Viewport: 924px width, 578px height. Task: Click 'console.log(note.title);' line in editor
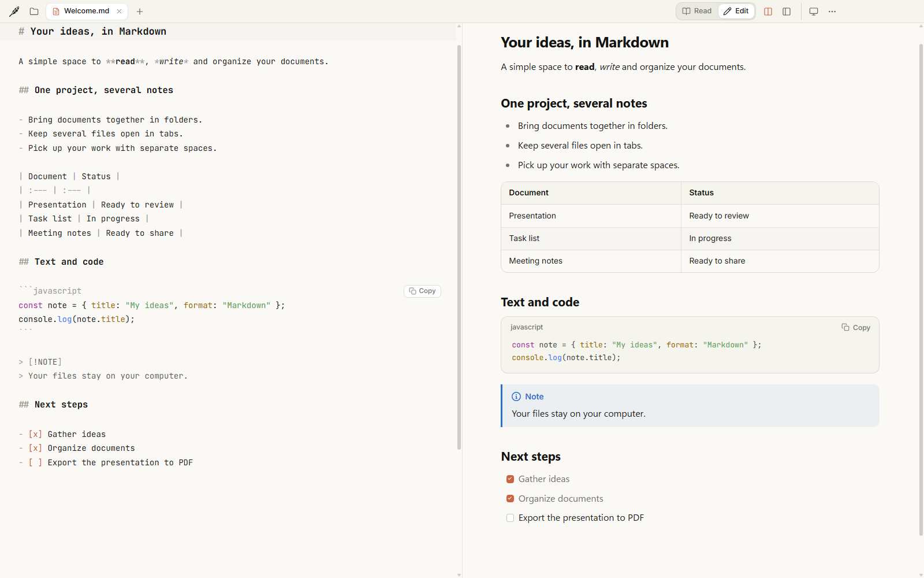click(x=76, y=319)
